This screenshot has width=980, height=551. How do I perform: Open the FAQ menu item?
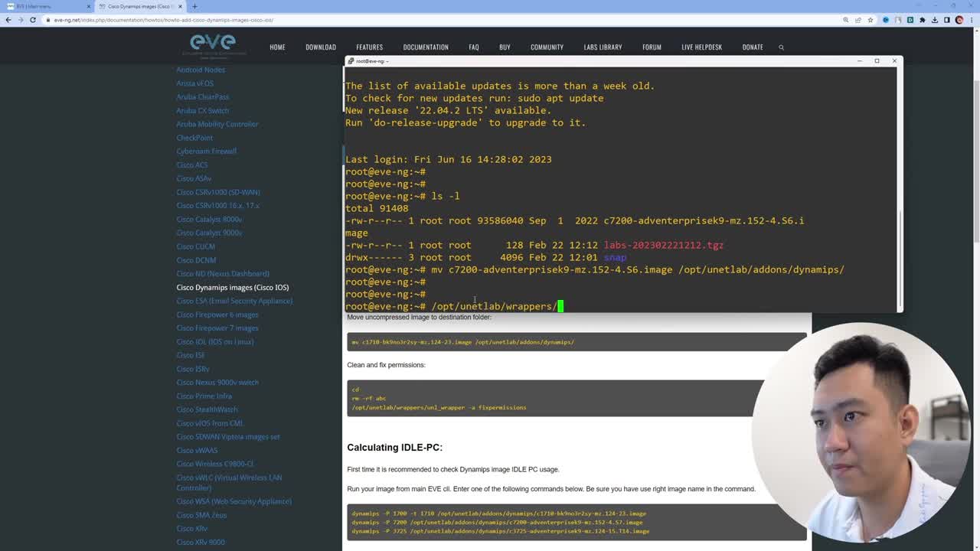point(474,47)
